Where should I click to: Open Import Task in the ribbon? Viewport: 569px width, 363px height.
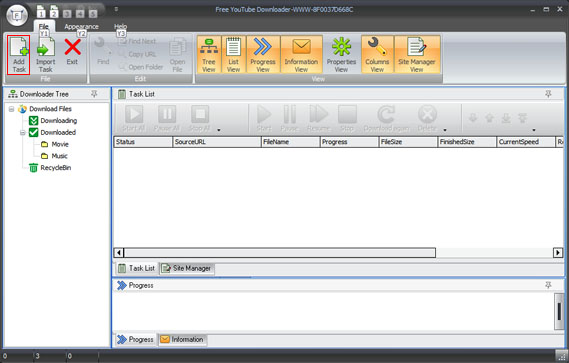[45, 55]
